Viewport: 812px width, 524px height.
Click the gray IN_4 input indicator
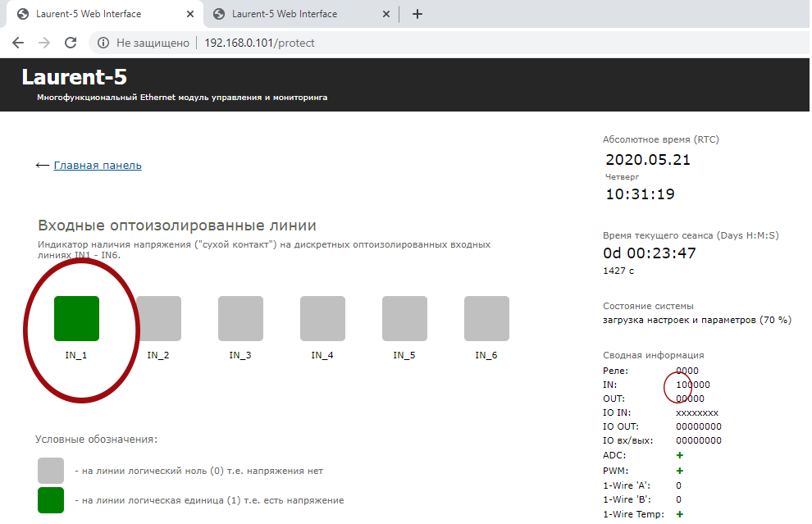tap(322, 318)
